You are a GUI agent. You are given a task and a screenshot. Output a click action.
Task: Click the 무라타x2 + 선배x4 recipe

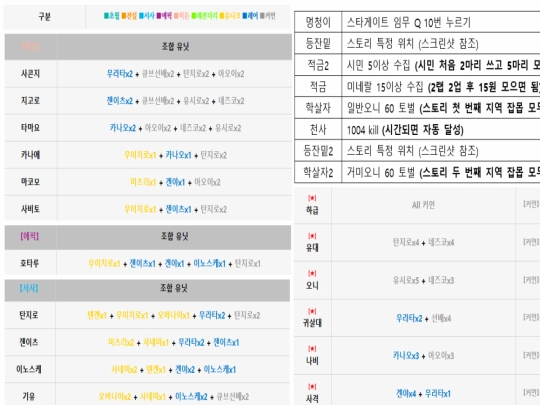(x=423, y=319)
